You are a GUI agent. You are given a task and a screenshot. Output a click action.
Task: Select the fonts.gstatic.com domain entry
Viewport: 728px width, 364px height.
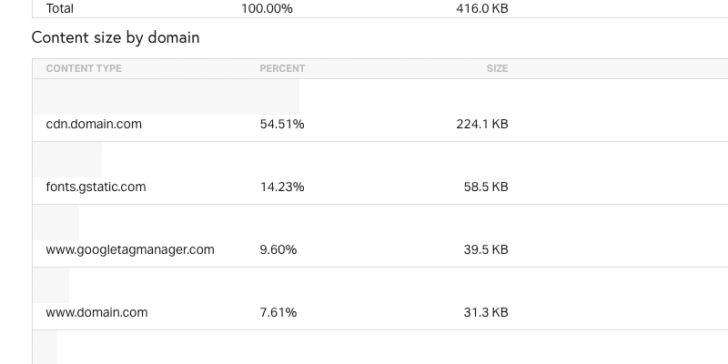96,187
